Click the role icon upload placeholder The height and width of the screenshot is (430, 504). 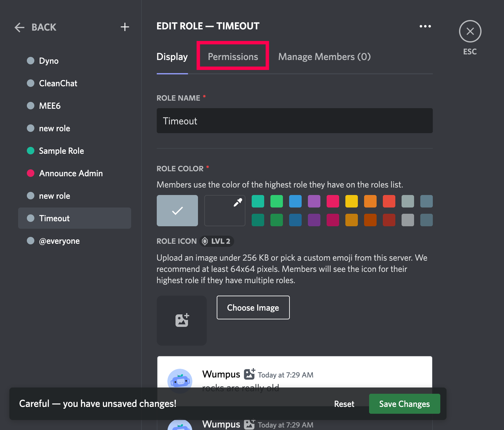click(x=182, y=320)
